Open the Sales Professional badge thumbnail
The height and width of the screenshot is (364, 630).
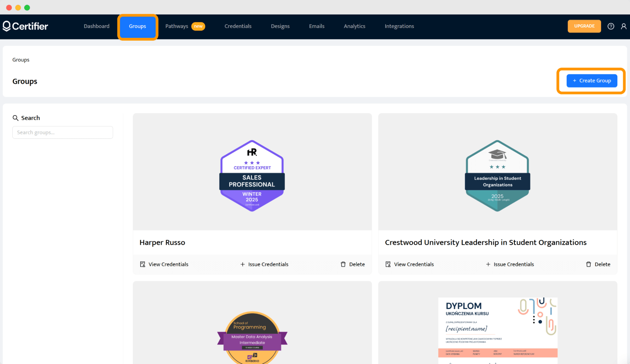click(252, 176)
